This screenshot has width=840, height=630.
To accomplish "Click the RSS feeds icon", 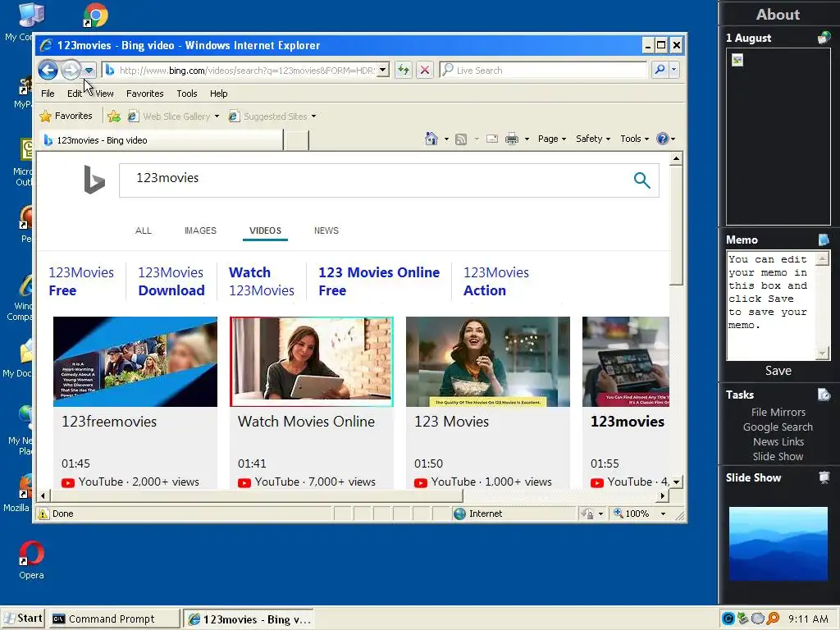I will coord(461,139).
